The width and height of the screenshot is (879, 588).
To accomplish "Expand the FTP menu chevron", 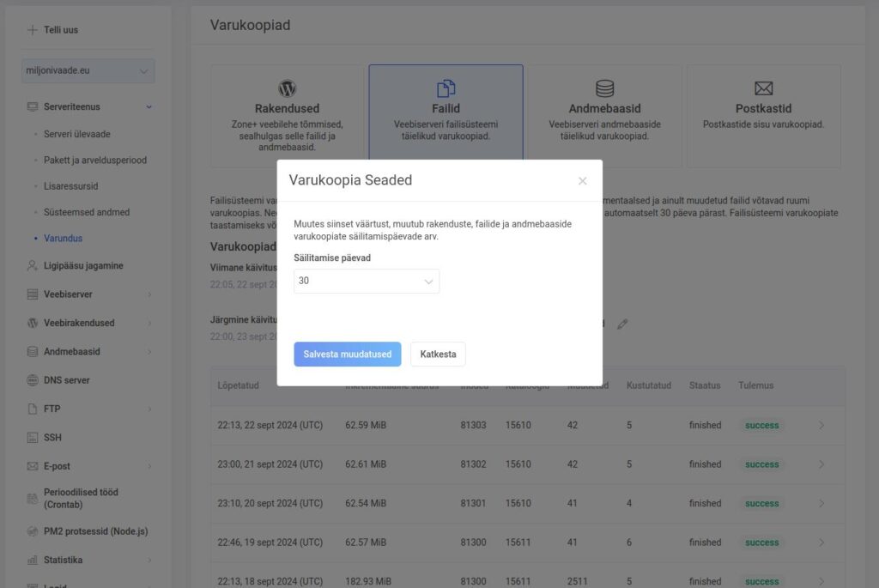I will tap(149, 409).
